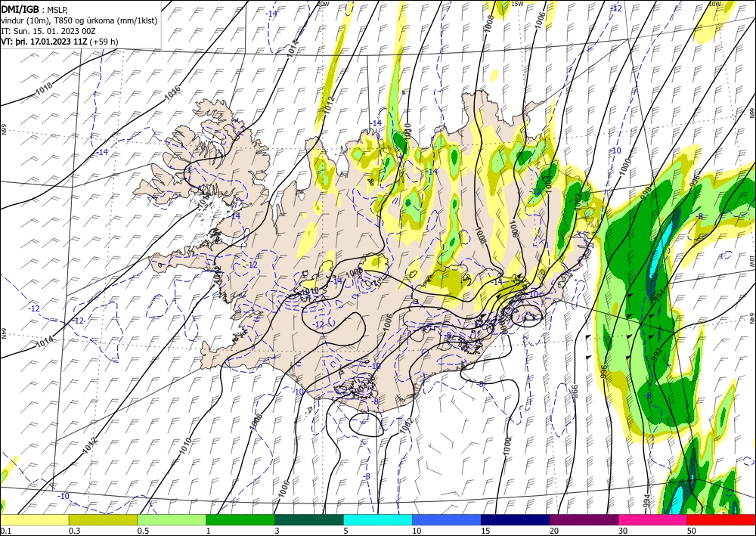Select the pink 30–50 legend swatch
The width and height of the screenshot is (756, 536).
click(x=653, y=520)
